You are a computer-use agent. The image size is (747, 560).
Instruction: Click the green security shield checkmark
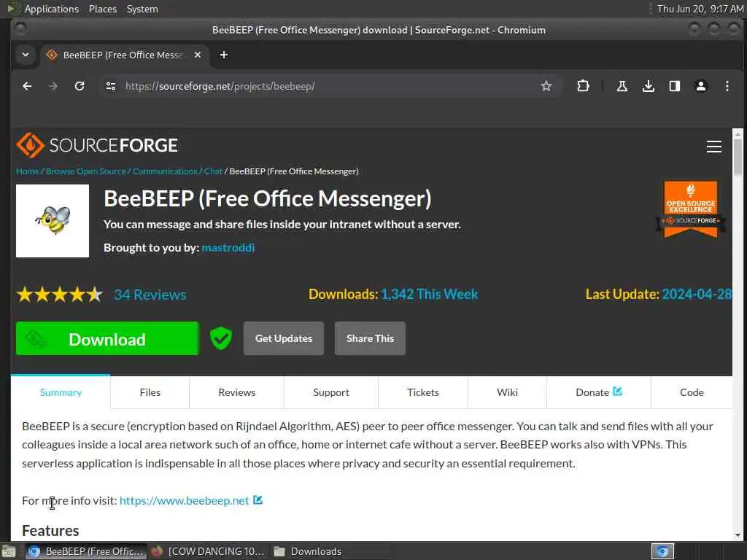(220, 338)
